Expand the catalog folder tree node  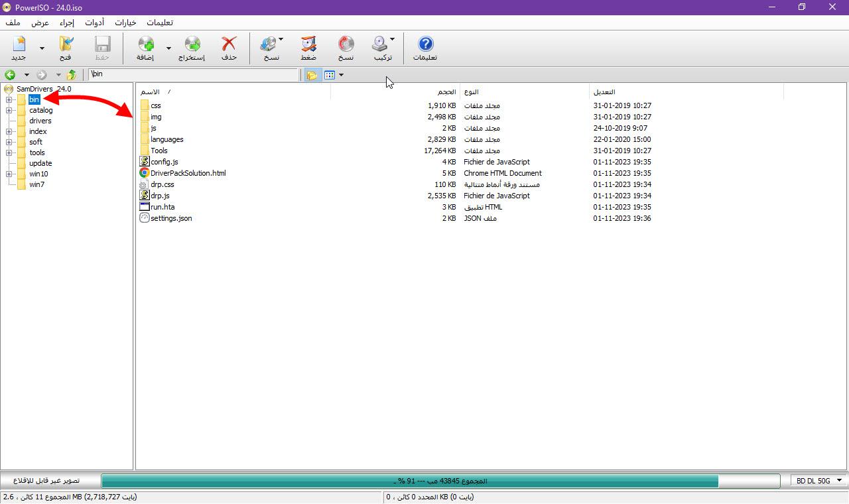pos(9,110)
